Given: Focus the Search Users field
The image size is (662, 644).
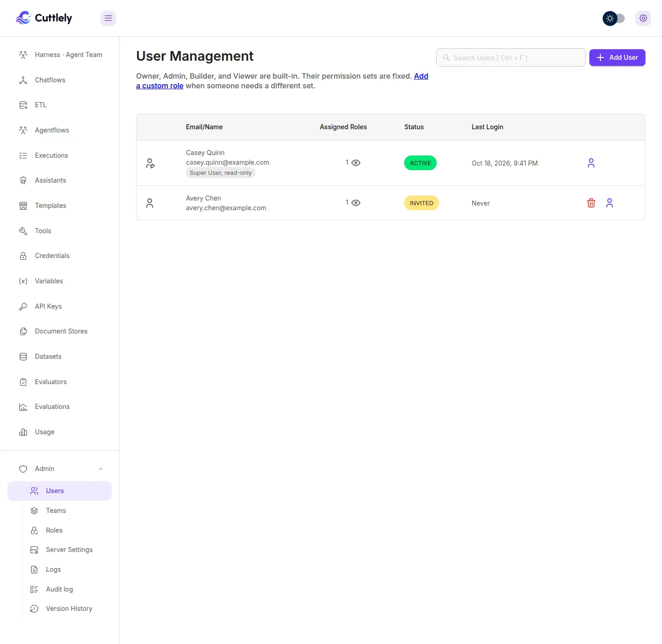Looking at the screenshot, I should coord(511,57).
